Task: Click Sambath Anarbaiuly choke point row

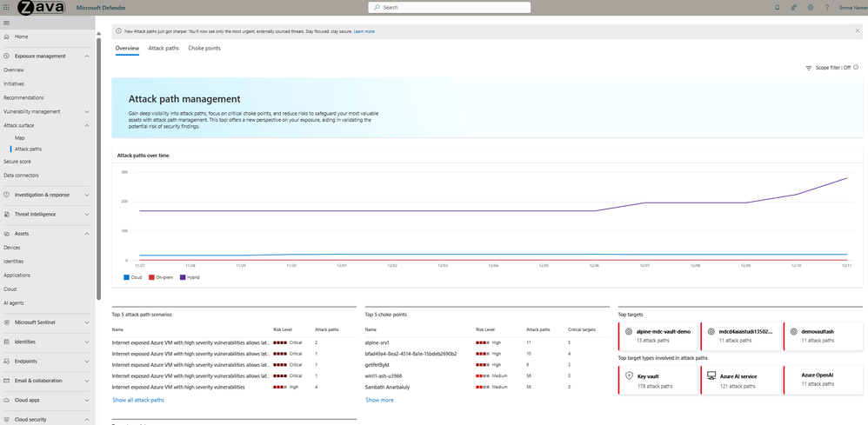Action: 488,387
